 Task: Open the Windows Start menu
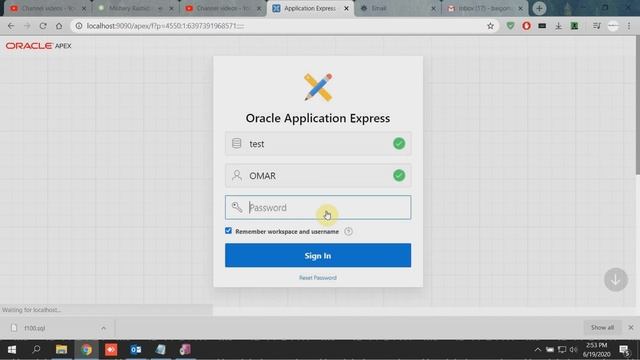tap(12, 350)
